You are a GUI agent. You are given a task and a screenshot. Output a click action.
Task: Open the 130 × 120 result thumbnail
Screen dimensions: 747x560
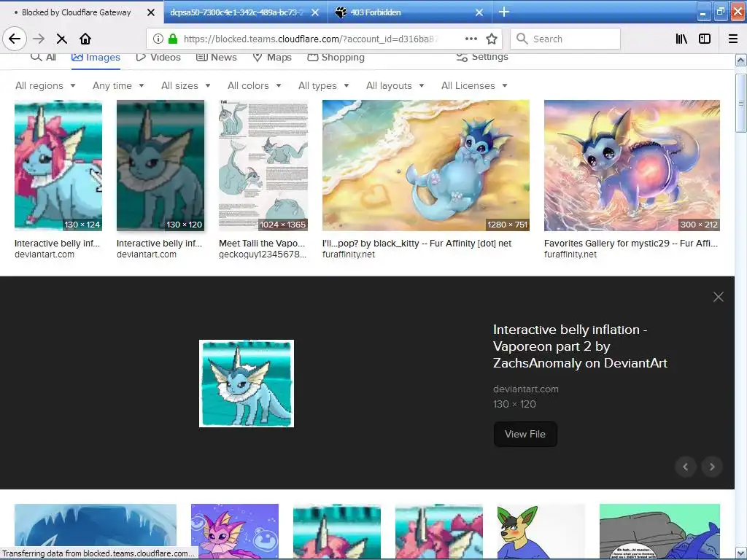click(160, 166)
